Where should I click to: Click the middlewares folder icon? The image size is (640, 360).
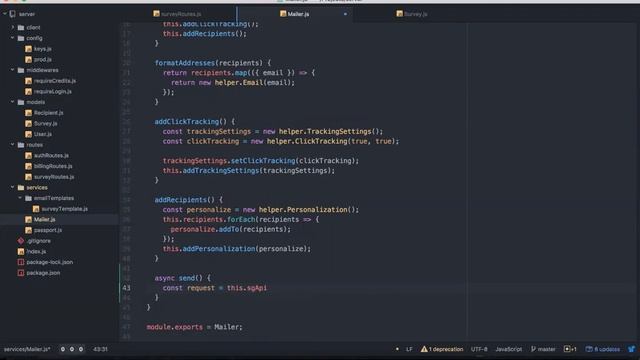point(21,70)
